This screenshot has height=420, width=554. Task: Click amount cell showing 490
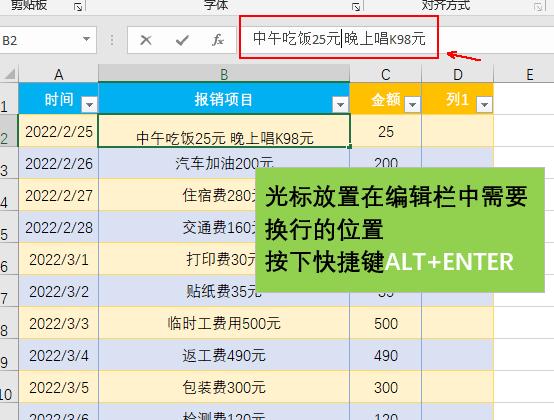pos(385,355)
